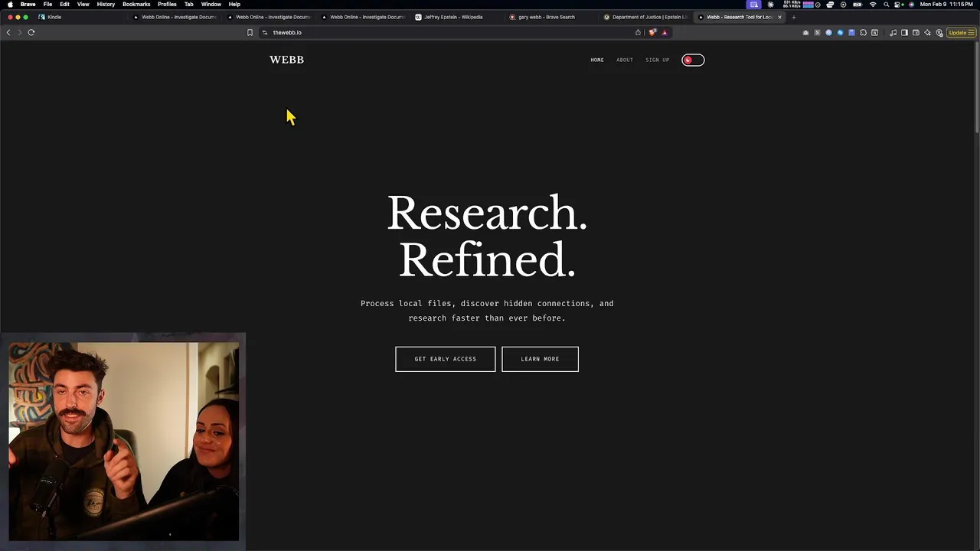Screen dimensions: 980x551
Task: Click the browser back arrow
Action: pos(8,32)
